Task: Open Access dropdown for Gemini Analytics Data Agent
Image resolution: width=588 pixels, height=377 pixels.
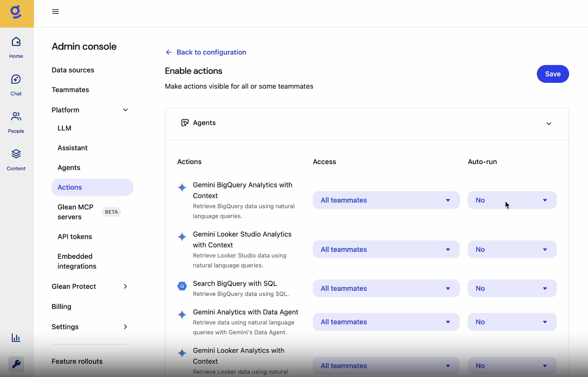Action: point(386,322)
